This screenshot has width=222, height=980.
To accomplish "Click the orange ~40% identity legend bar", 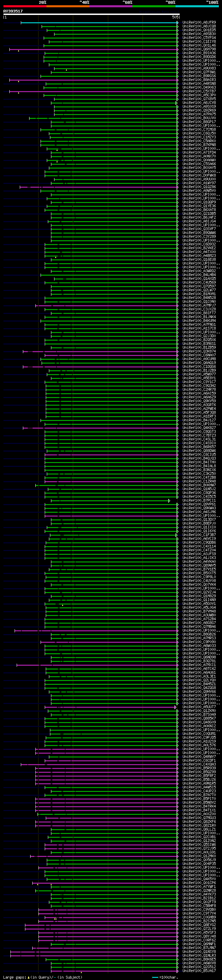I will (68, 6).
